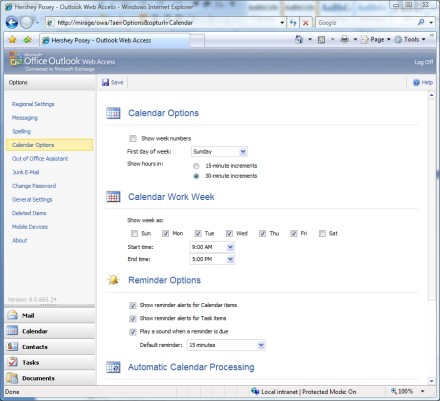Screen dimensions: 440x401
Task: Uncheck the Wed work week box
Action: click(x=229, y=233)
